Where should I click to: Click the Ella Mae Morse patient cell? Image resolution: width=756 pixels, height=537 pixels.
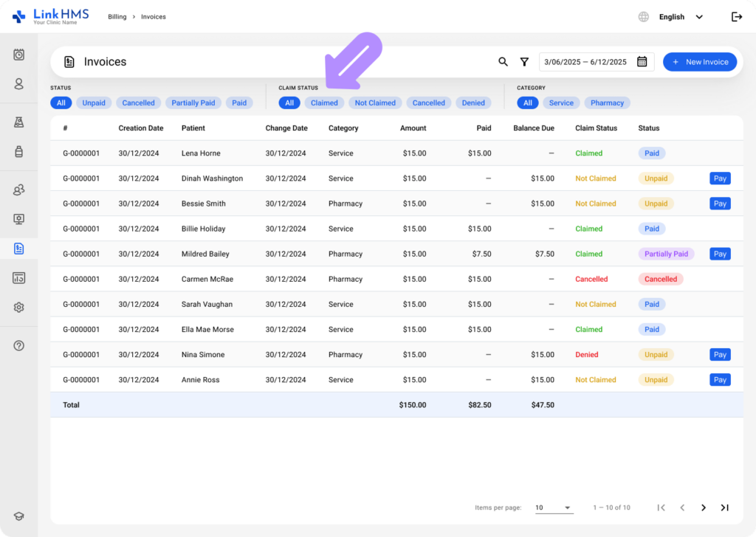207,330
